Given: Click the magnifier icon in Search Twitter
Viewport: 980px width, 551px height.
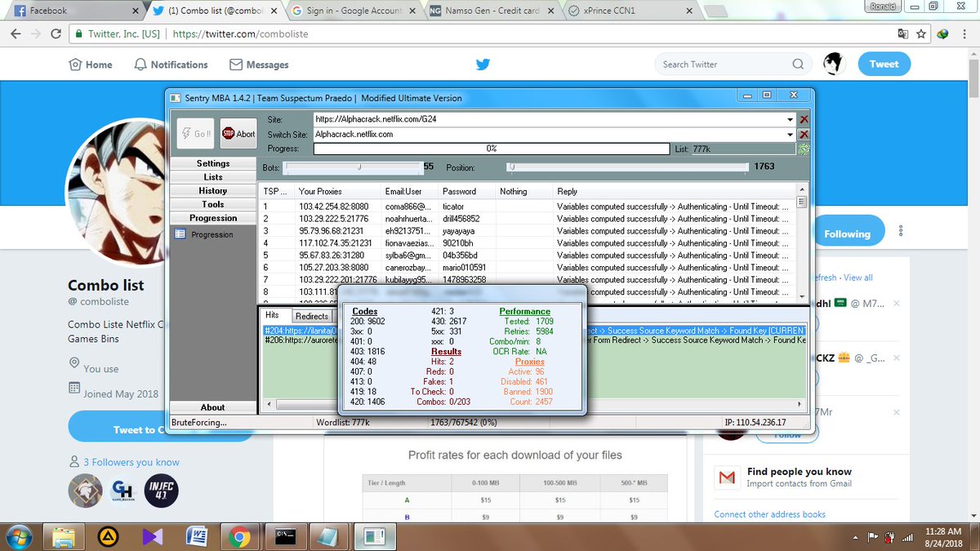Looking at the screenshot, I should click(x=798, y=64).
